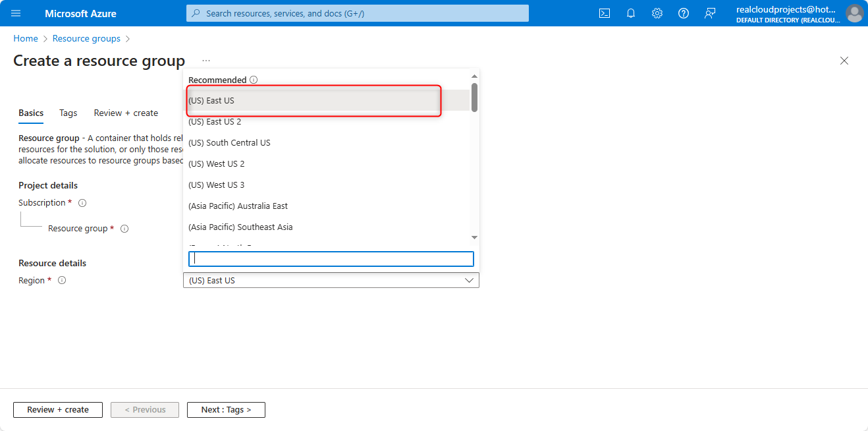Choose (Asia Pacific) Australia East region

pos(238,206)
